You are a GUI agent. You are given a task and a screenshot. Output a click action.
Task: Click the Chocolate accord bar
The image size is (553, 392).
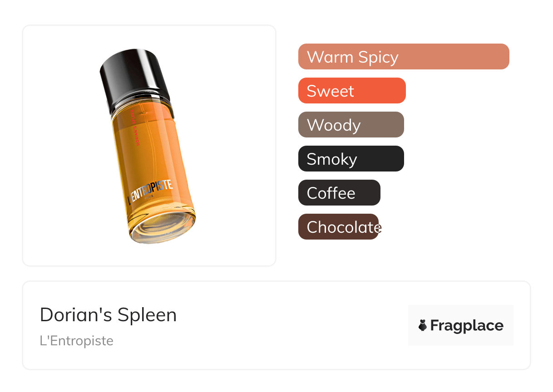pos(338,227)
